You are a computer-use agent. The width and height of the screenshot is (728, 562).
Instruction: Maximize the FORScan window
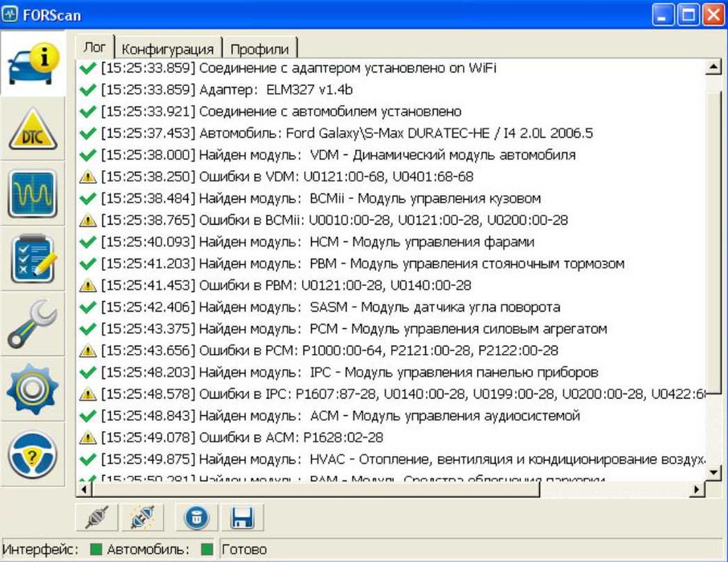click(x=688, y=14)
